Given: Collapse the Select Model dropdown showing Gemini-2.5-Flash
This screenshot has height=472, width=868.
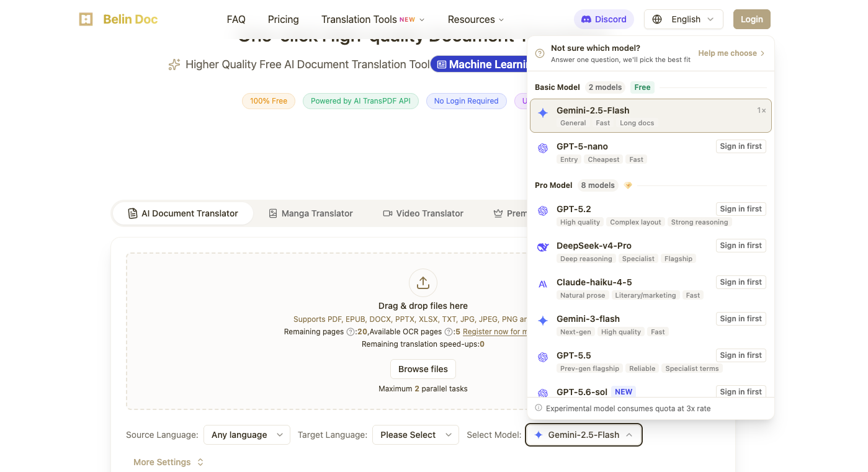Looking at the screenshot, I should click(x=584, y=435).
